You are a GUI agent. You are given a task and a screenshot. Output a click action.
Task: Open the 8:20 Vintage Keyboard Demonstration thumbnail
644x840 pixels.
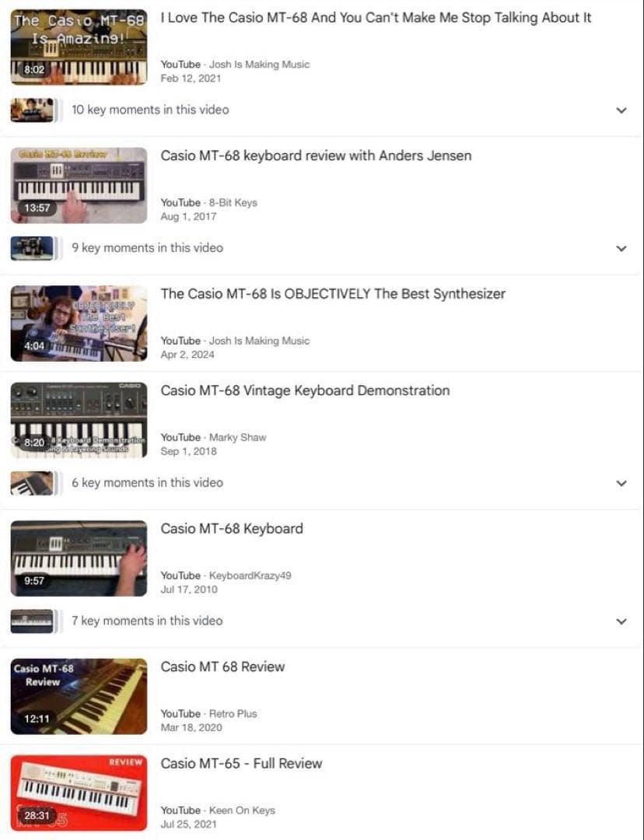[79, 420]
